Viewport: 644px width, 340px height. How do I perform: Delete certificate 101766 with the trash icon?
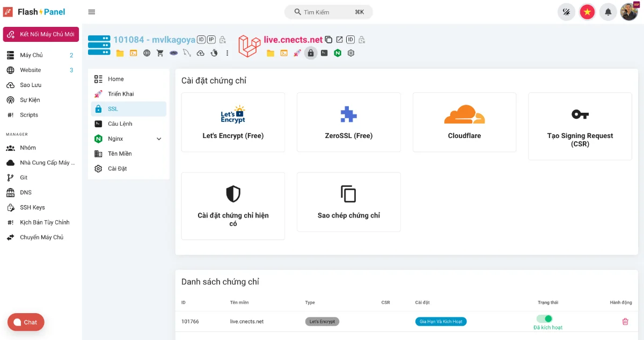(x=625, y=321)
